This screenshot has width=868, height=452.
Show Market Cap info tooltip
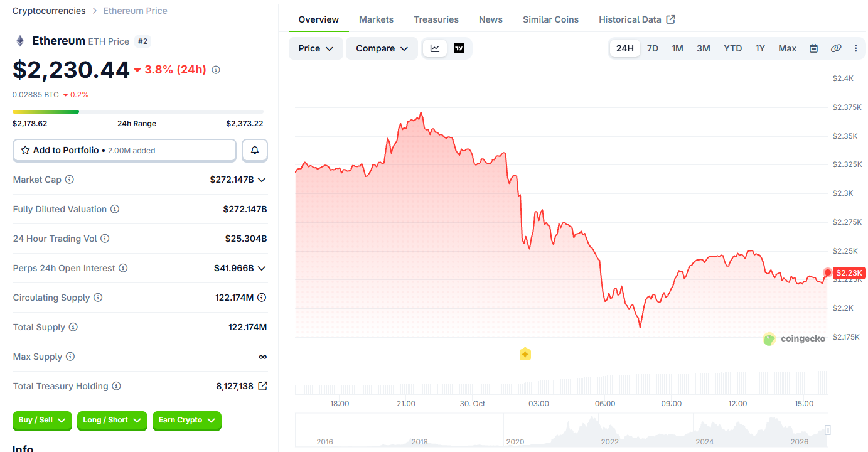coord(70,180)
